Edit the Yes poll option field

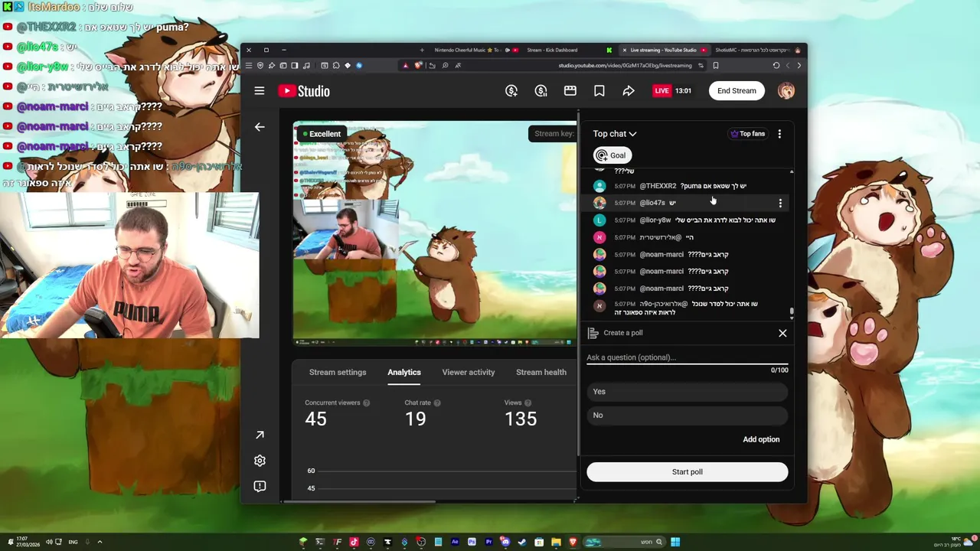688,391
